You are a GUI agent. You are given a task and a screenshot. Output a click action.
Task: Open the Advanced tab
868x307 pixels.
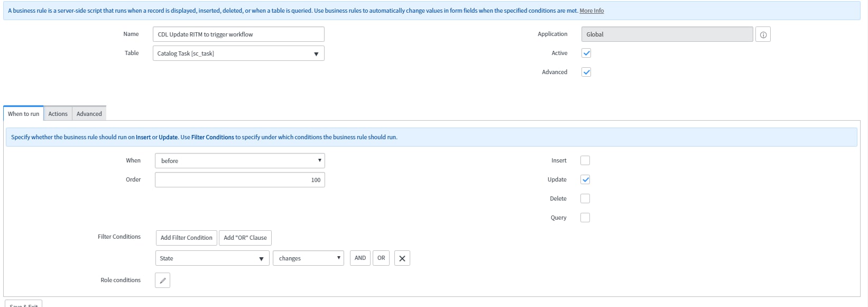click(89, 114)
